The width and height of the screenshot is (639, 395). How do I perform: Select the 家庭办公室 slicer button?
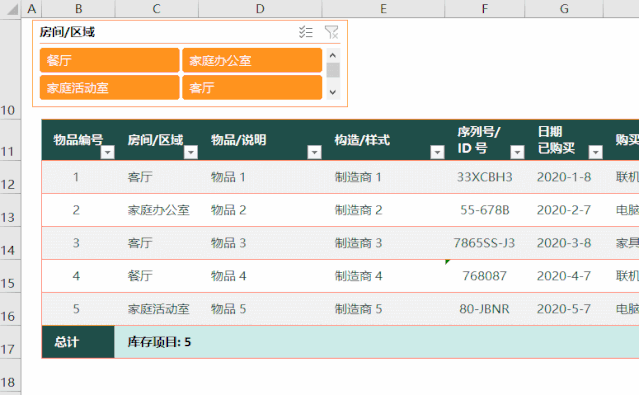click(252, 60)
